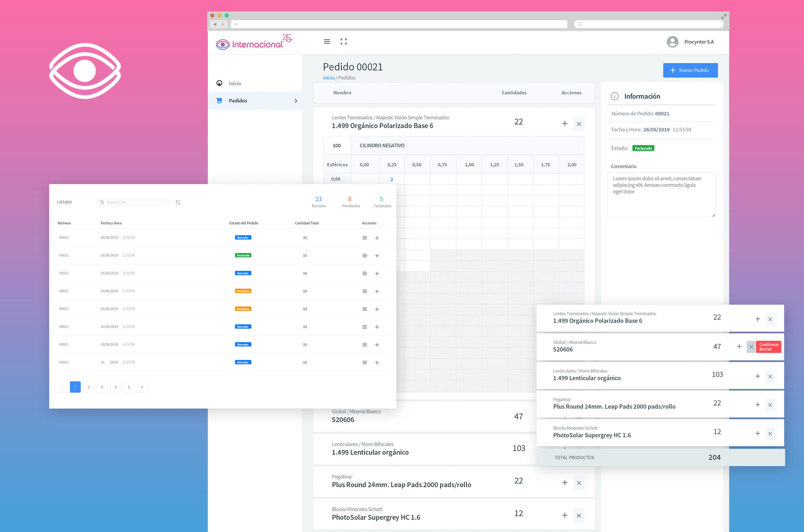Image resolution: width=804 pixels, height=532 pixels.
Task: Click previous page arrow in pagination
Action: [x=62, y=387]
